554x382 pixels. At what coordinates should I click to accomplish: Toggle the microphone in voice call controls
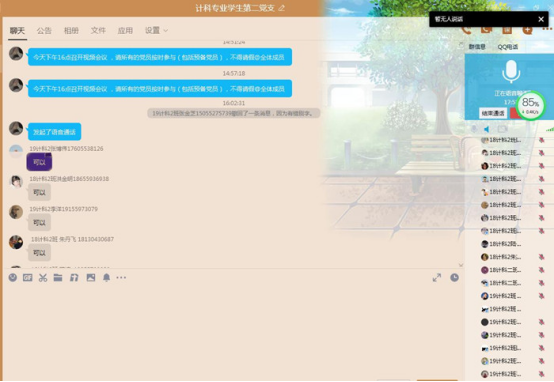coord(474,129)
